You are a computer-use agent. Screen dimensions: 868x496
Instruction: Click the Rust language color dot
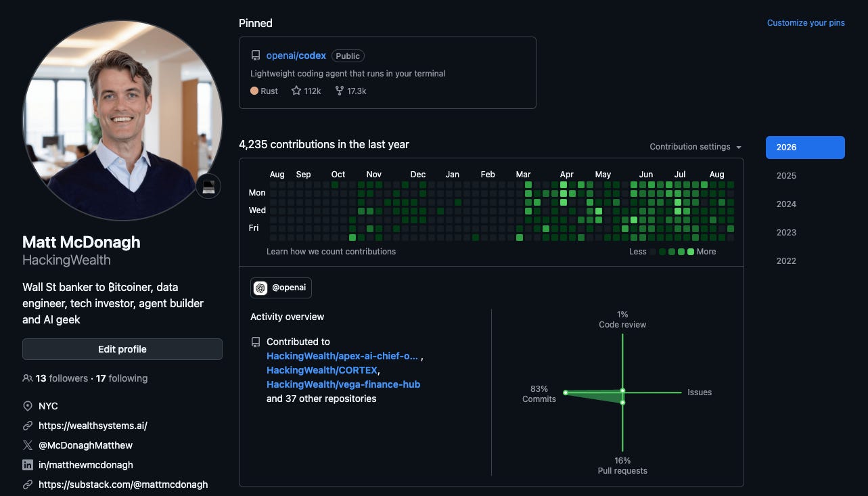[x=254, y=91]
